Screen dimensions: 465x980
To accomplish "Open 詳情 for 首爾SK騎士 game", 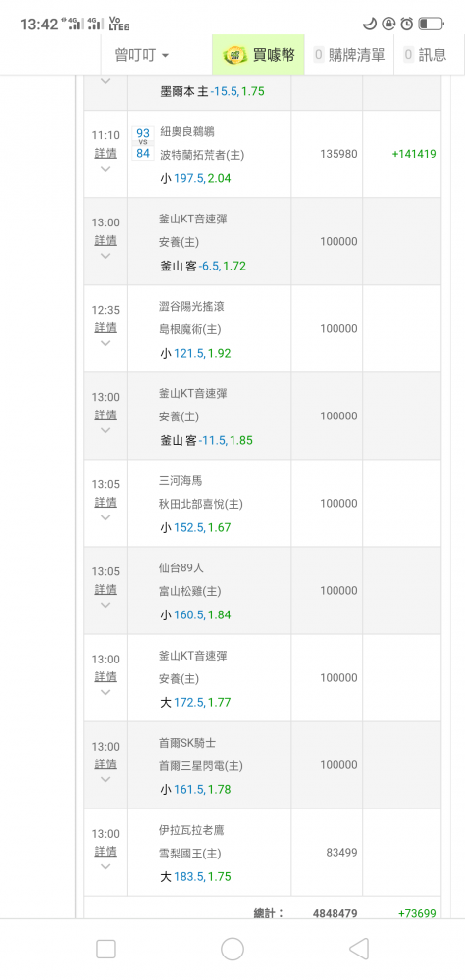I will pos(105,763).
